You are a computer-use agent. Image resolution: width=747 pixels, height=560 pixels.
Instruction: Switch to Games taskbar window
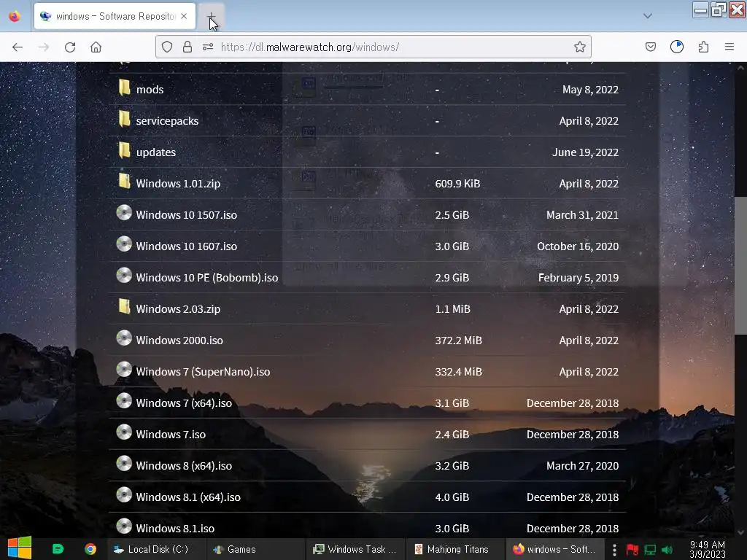[x=256, y=549]
